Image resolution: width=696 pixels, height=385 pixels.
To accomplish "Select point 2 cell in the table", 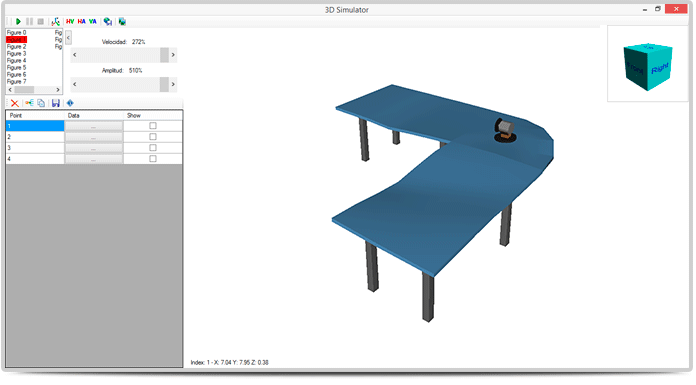I will point(35,137).
